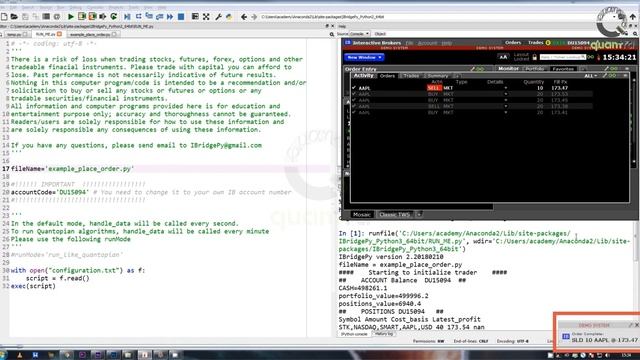This screenshot has width=640, height=360.
Task: Click the 15:34:21 clock in TWS
Action: (620, 58)
